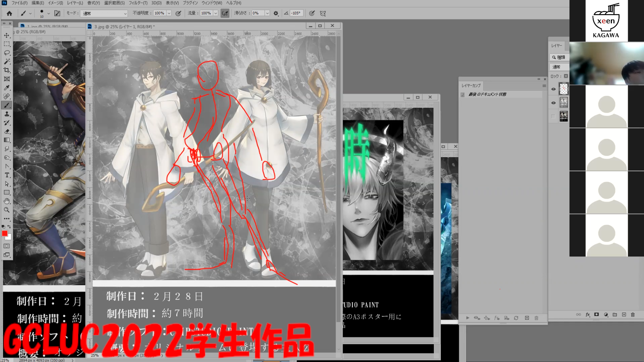
Task: Select the Magic Wand tool
Action: point(7,61)
